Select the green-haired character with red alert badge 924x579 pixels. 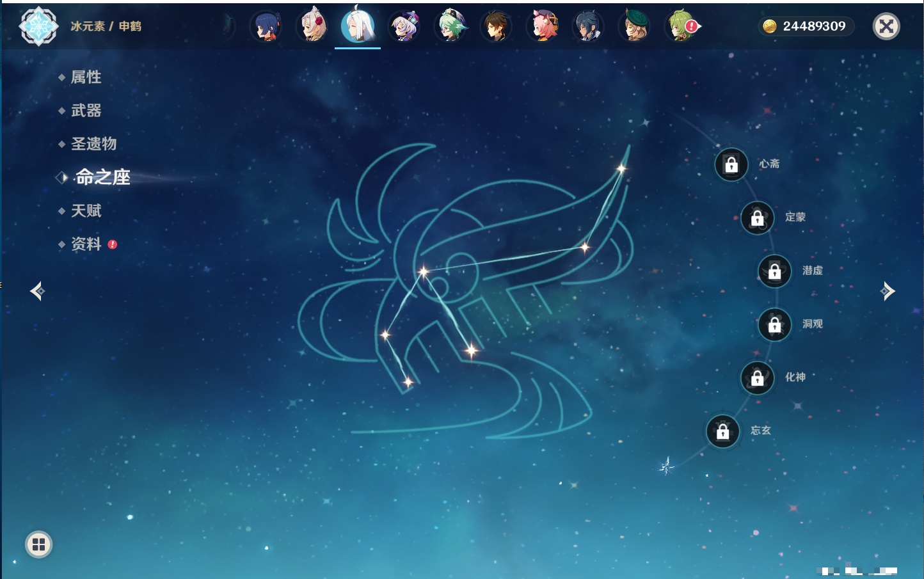[x=682, y=26]
